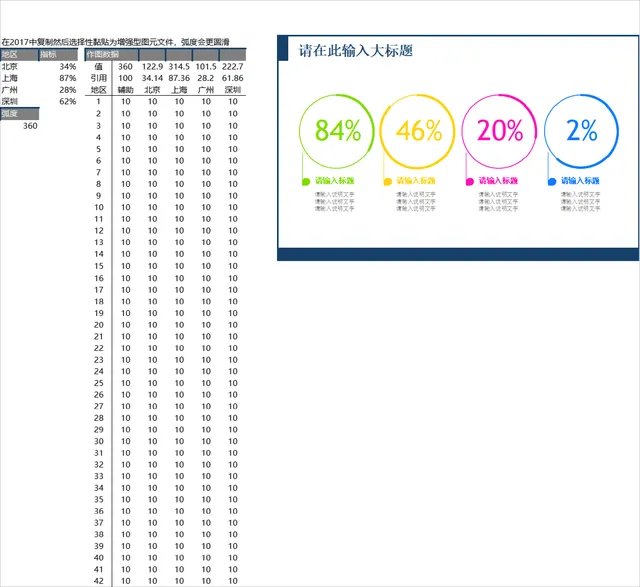The width and height of the screenshot is (640, 587).
Task: Select the 28% cell for 广州
Action: pyautogui.click(x=58, y=90)
